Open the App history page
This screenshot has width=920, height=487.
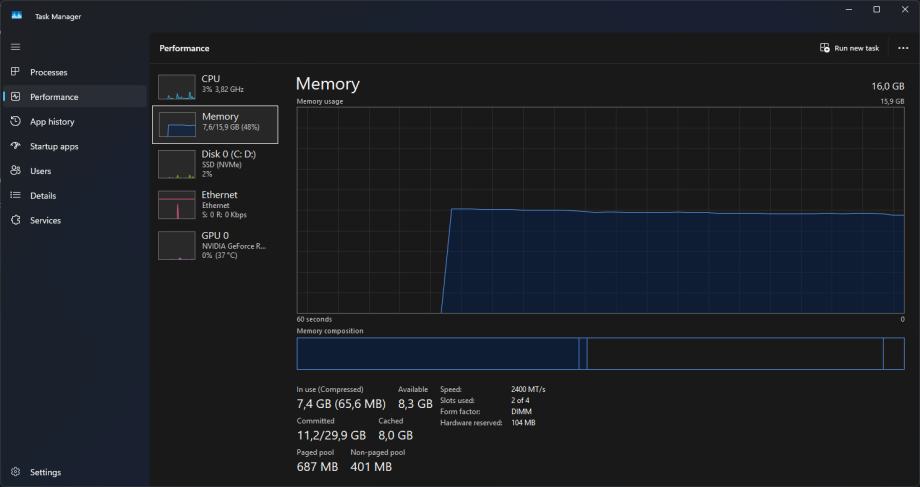tap(75, 121)
